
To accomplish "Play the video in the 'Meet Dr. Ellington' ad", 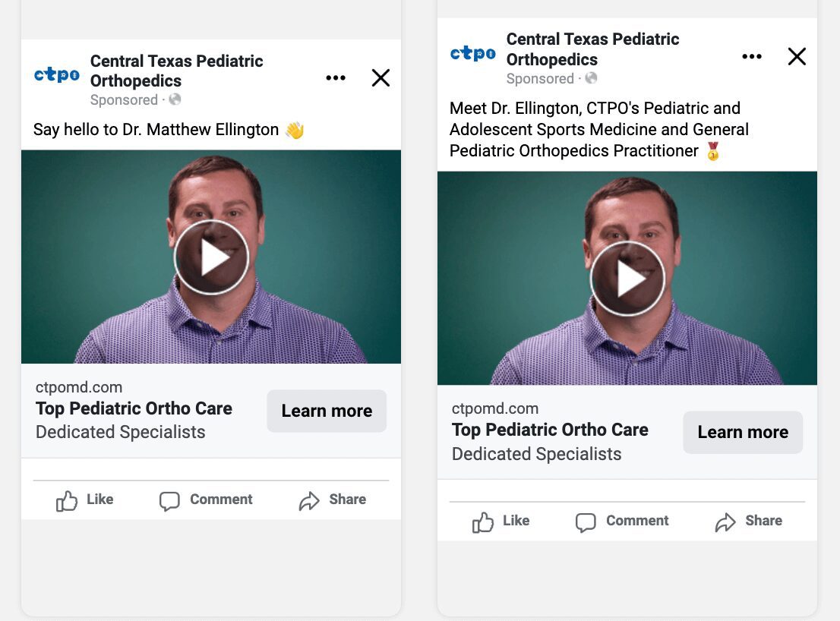I will [x=627, y=279].
